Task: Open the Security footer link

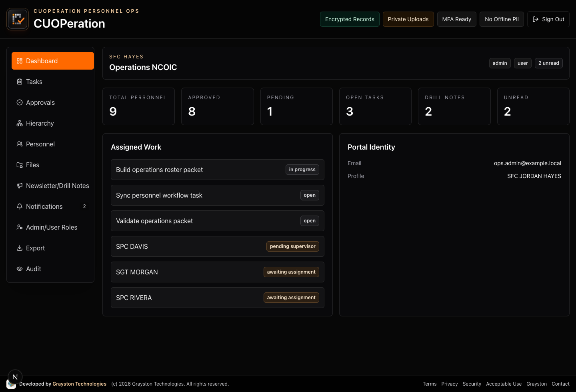Action: (472, 384)
